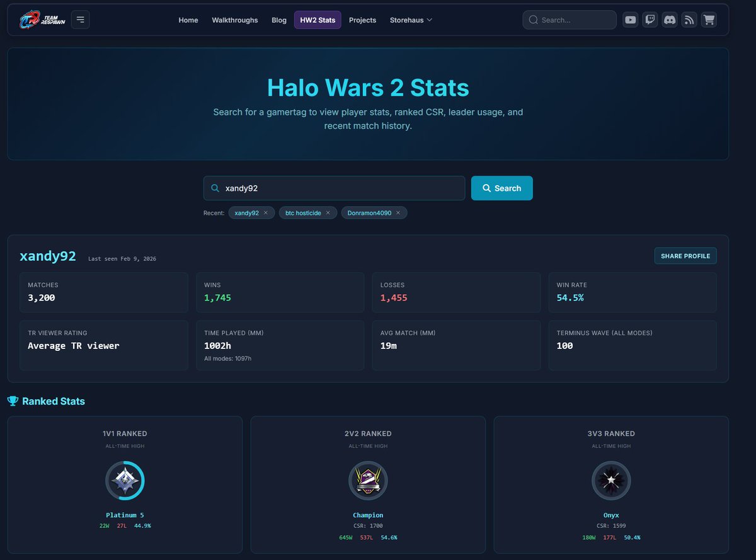Screen dimensions: 756x560
Task: Click the xandy92 profile name heading
Action: [x=48, y=256]
